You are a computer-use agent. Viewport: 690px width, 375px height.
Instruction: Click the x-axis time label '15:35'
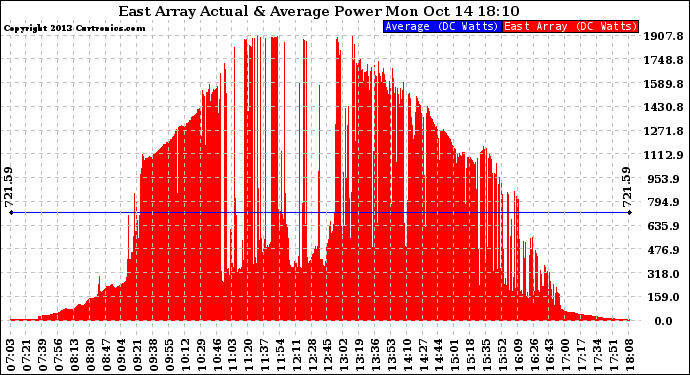point(486,355)
